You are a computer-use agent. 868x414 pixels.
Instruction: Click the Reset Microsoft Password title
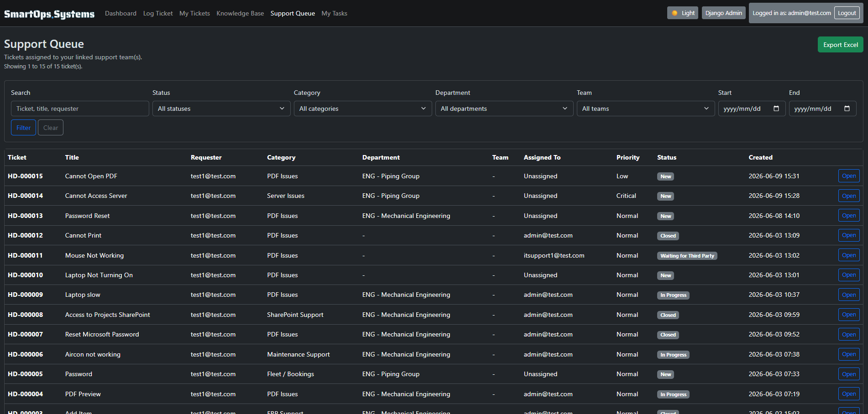(x=102, y=334)
